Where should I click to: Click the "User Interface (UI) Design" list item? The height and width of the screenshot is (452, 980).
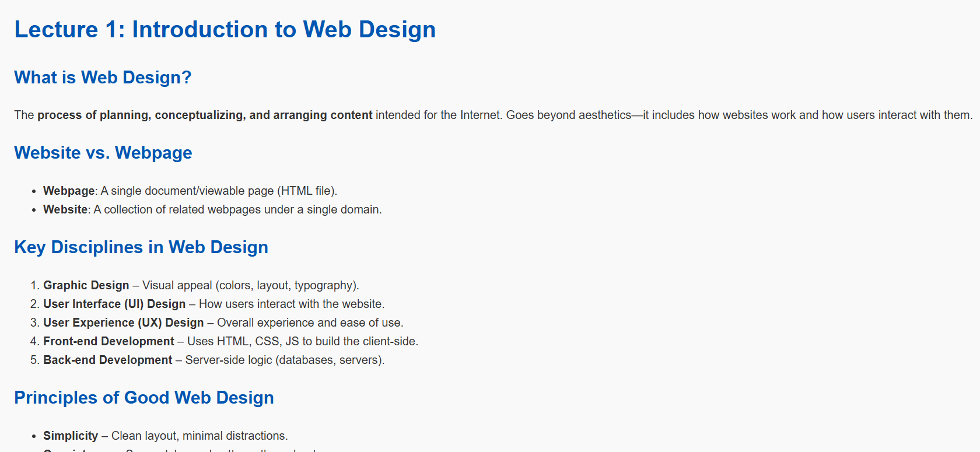point(114,304)
